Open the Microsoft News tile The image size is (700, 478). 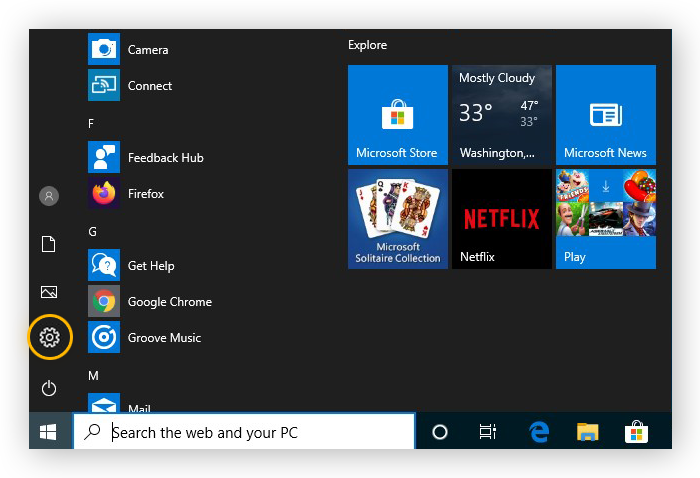(x=605, y=115)
